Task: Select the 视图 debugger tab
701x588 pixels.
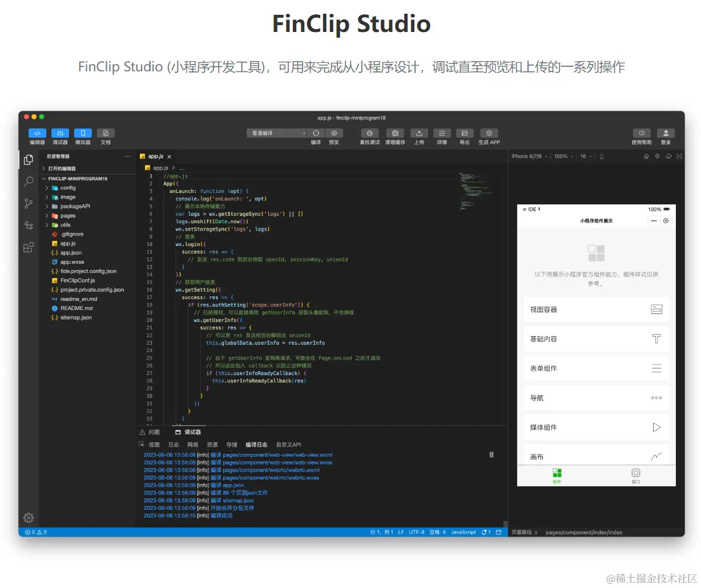Action: (154, 445)
